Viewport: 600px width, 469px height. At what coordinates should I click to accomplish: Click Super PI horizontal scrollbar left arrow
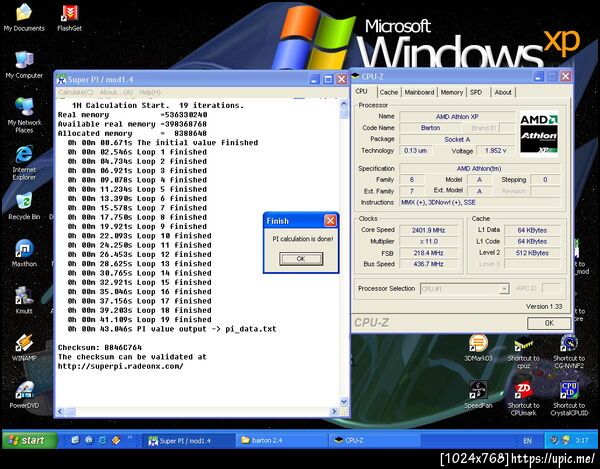point(60,411)
